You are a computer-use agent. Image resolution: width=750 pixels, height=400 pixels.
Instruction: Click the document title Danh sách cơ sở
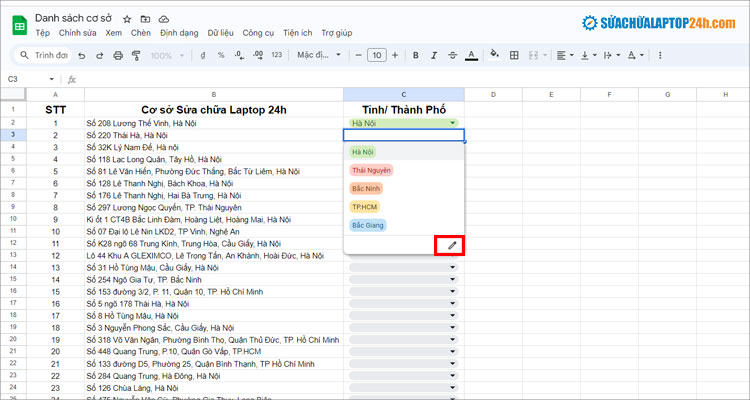tap(73, 19)
